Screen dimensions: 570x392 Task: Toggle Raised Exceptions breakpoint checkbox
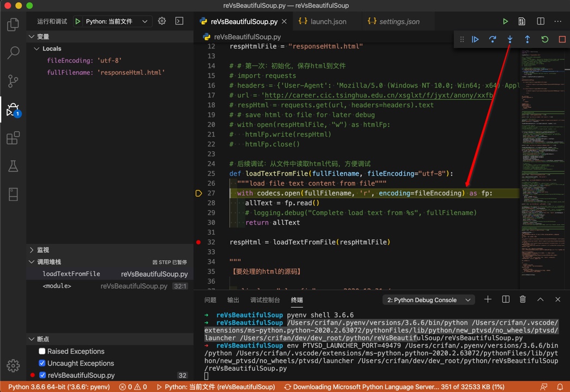(42, 351)
